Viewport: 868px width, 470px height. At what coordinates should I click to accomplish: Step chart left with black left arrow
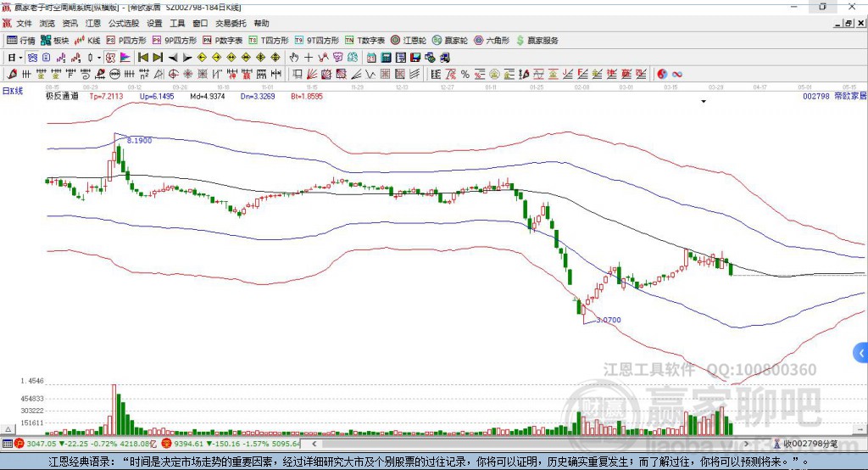[x=173, y=58]
